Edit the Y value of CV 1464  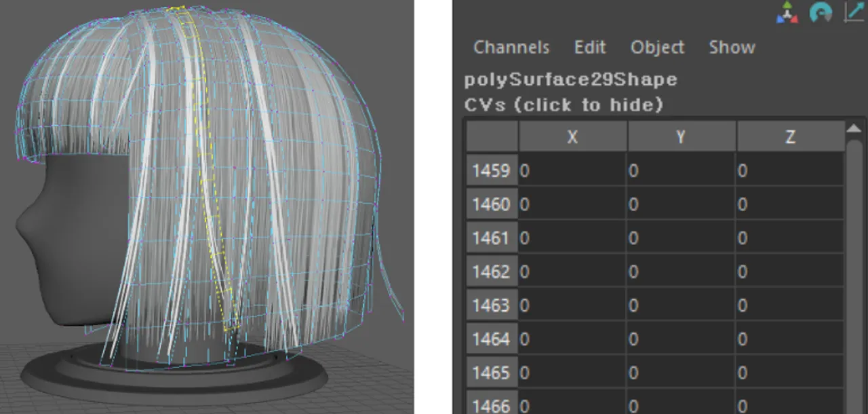[680, 339]
